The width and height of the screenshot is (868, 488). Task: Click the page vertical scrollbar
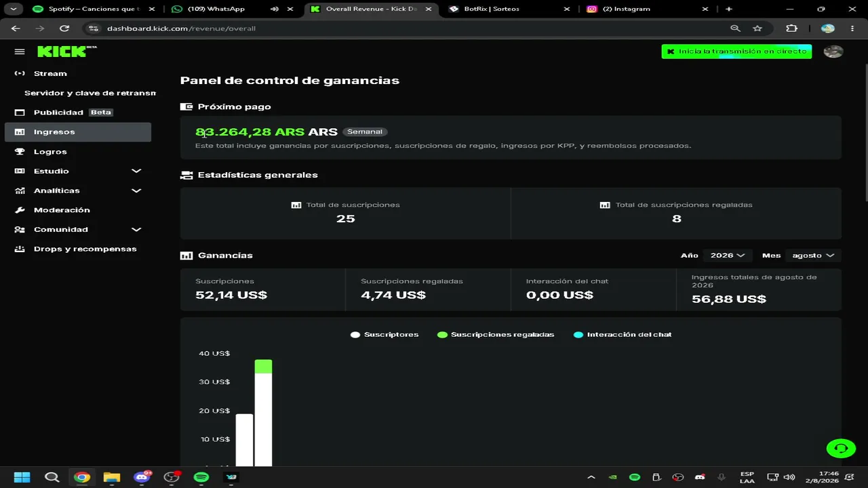[866, 132]
